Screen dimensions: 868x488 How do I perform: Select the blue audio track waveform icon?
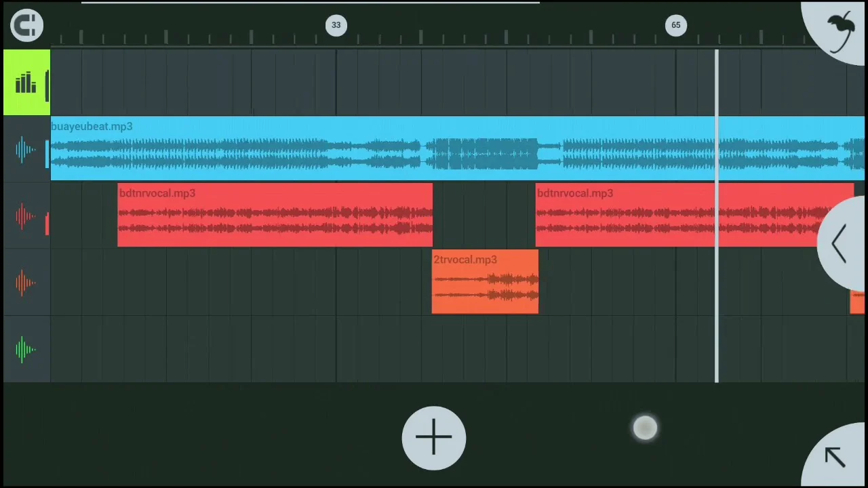click(24, 150)
